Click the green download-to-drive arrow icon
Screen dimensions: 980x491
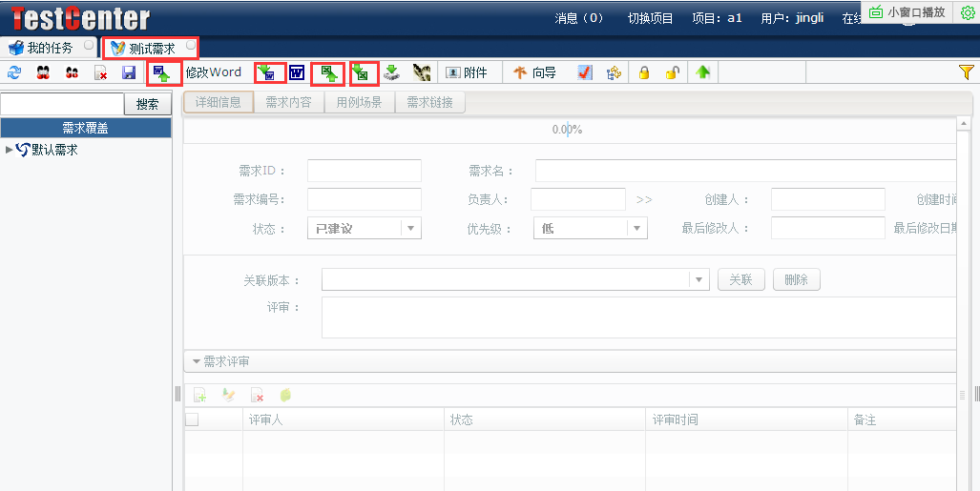(x=392, y=73)
